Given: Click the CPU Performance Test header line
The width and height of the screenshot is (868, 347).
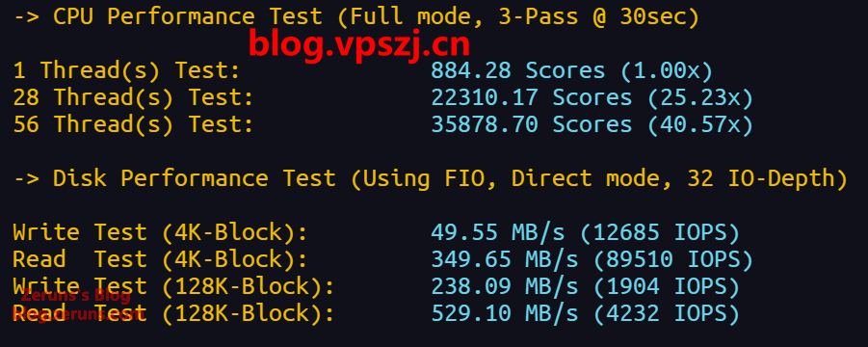Looking at the screenshot, I should 356,16.
